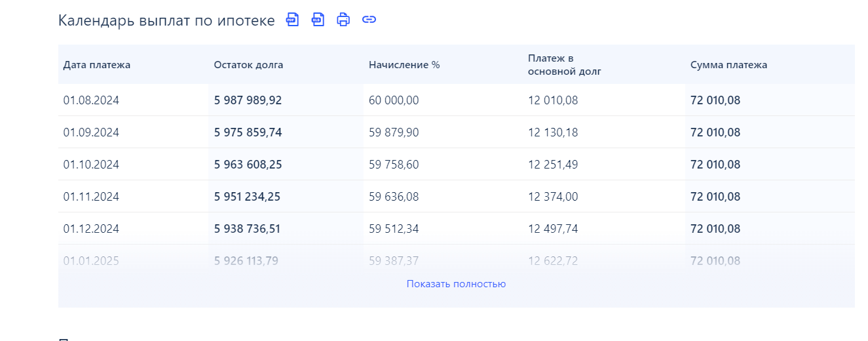Download the payment schedule as PDF

(x=292, y=20)
